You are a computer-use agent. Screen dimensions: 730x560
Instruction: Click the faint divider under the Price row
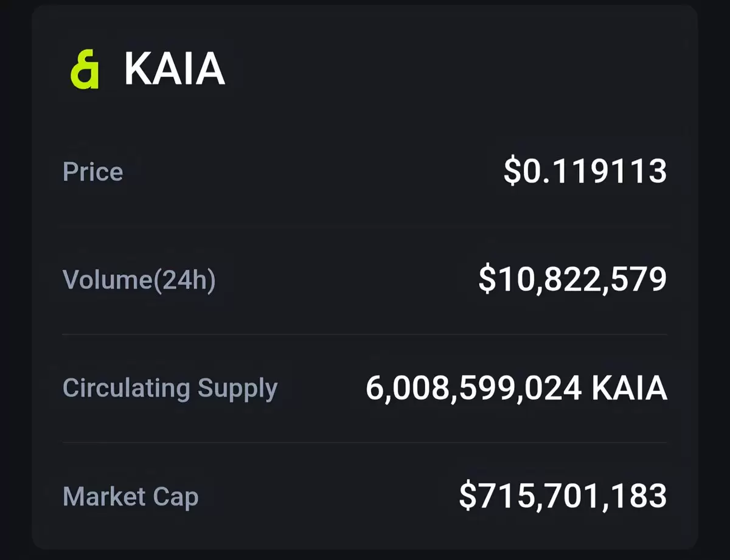pyautogui.click(x=365, y=226)
